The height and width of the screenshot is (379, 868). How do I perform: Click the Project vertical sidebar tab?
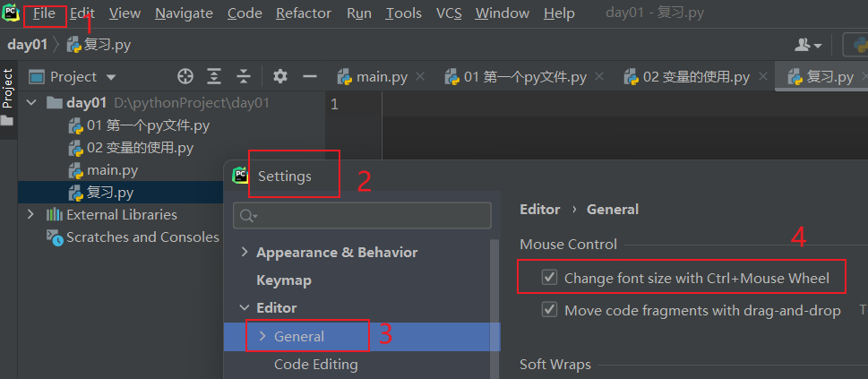(x=8, y=88)
